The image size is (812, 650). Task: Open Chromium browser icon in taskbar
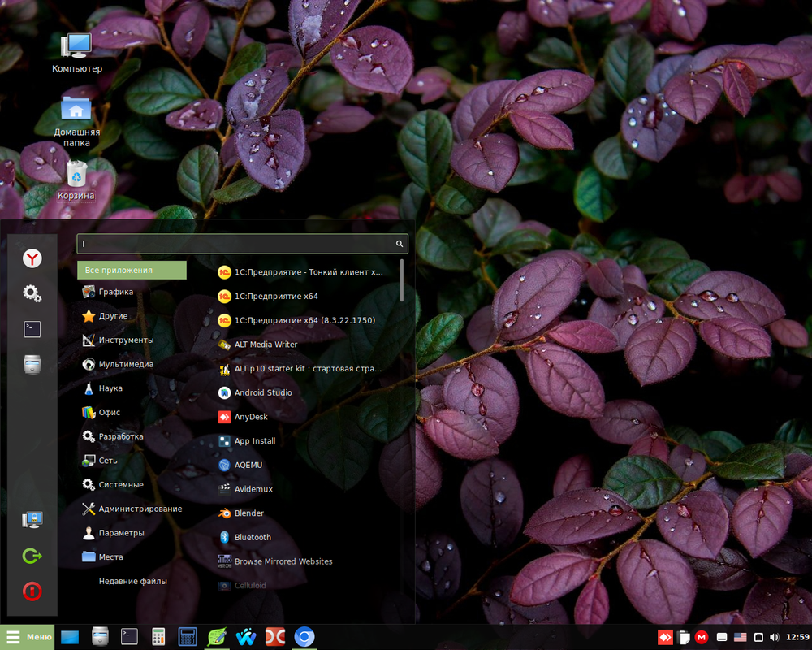click(304, 637)
